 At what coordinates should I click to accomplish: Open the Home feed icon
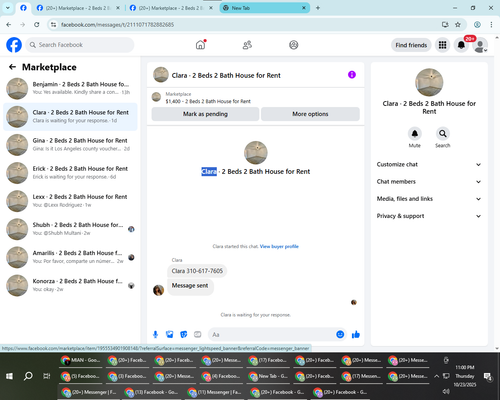point(200,45)
